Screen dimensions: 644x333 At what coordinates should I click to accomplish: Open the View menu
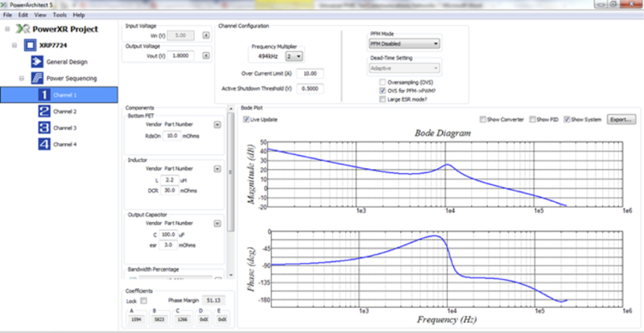point(40,14)
